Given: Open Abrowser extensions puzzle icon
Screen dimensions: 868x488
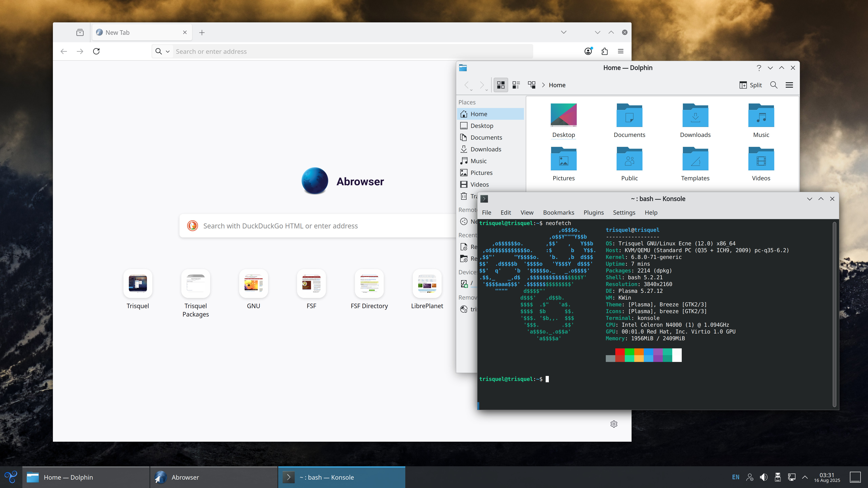Looking at the screenshot, I should (604, 51).
